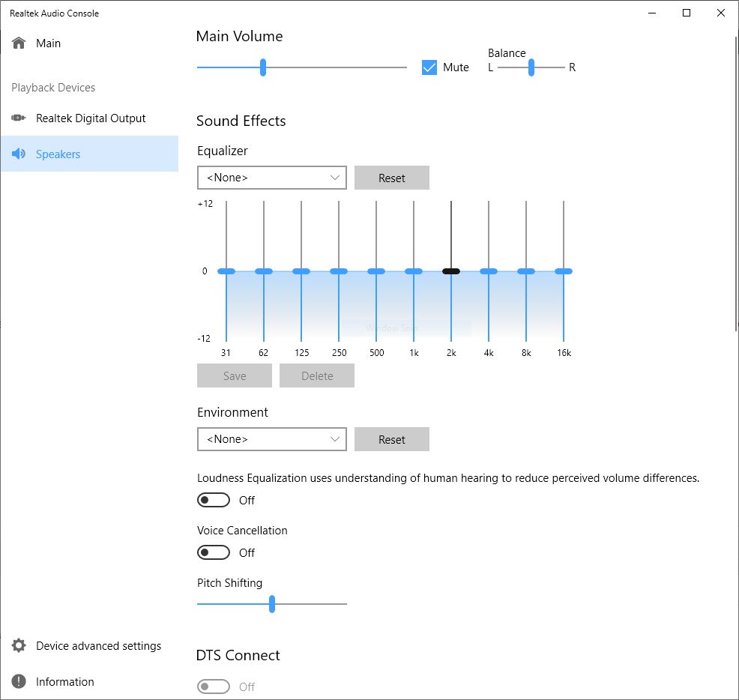The height and width of the screenshot is (700, 739).
Task: Click the Speakers speaker icon
Action: (x=19, y=154)
